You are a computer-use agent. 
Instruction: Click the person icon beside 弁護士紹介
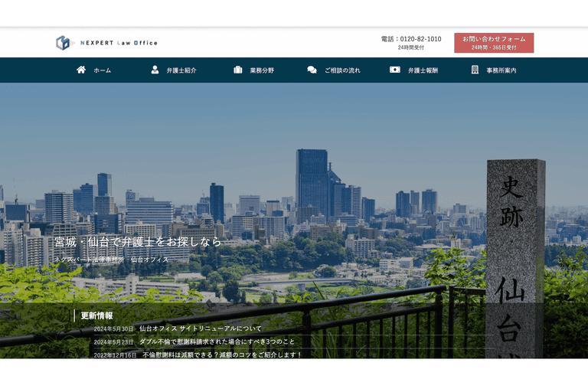pos(155,70)
